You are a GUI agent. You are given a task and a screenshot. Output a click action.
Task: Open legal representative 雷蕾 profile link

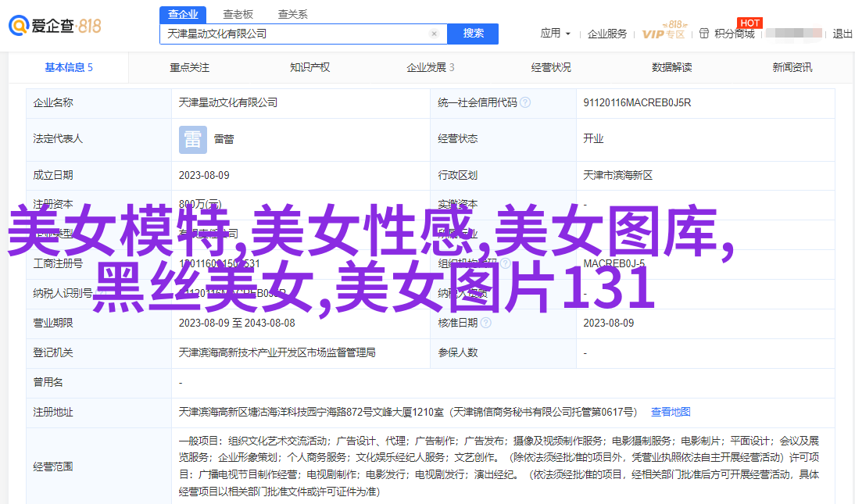coord(224,140)
